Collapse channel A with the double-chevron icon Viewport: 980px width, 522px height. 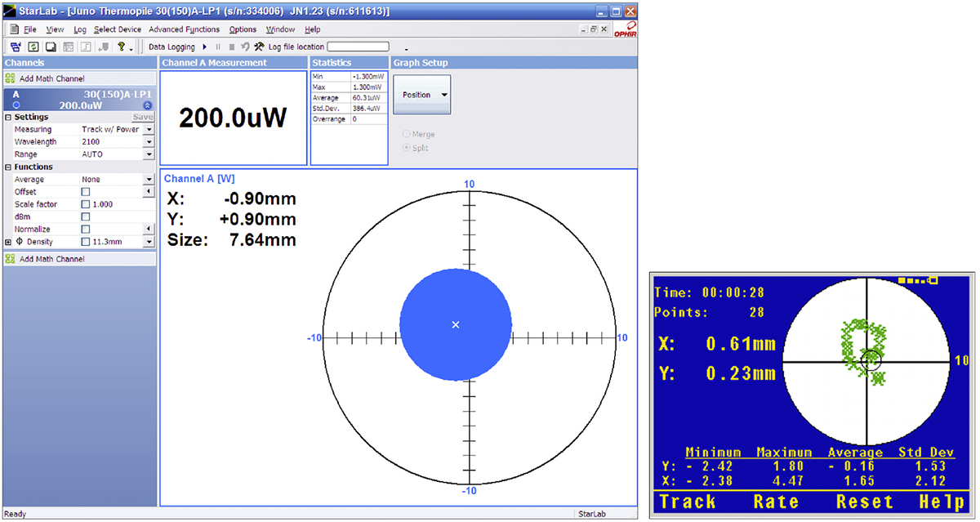(147, 105)
